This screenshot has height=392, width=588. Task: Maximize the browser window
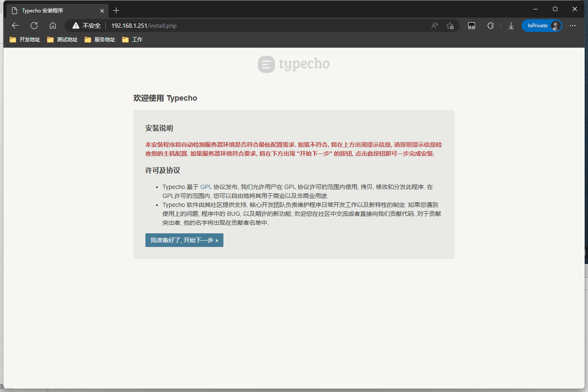click(555, 9)
